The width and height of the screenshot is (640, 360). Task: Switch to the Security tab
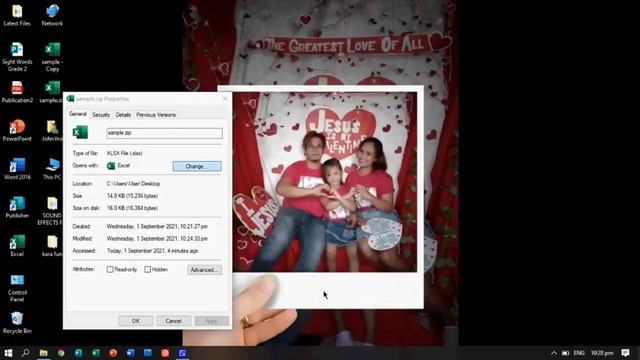[x=101, y=115]
